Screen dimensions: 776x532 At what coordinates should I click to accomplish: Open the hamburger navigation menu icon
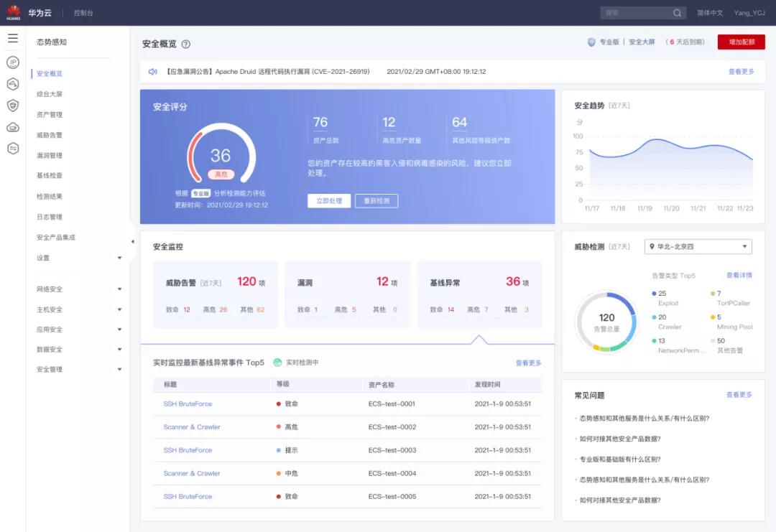pos(12,38)
